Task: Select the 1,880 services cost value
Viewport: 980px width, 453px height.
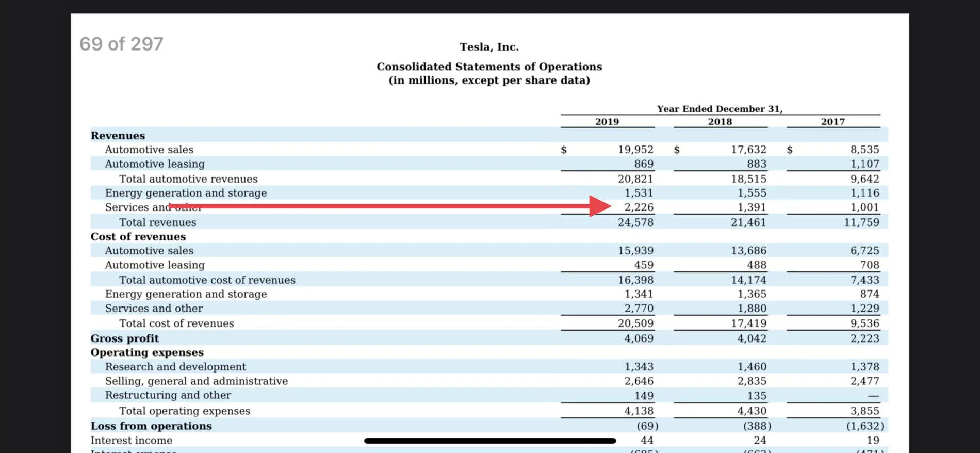Action: pyautogui.click(x=752, y=308)
